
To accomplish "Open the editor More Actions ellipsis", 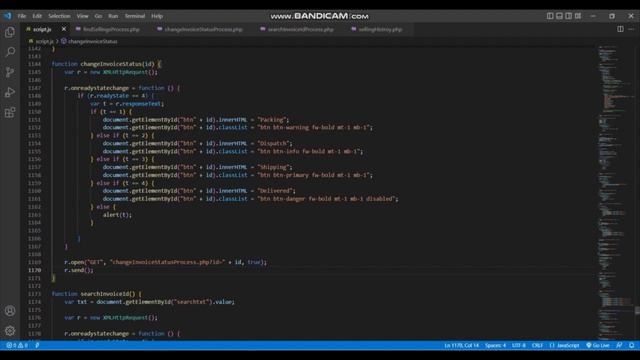I will pos(631,29).
